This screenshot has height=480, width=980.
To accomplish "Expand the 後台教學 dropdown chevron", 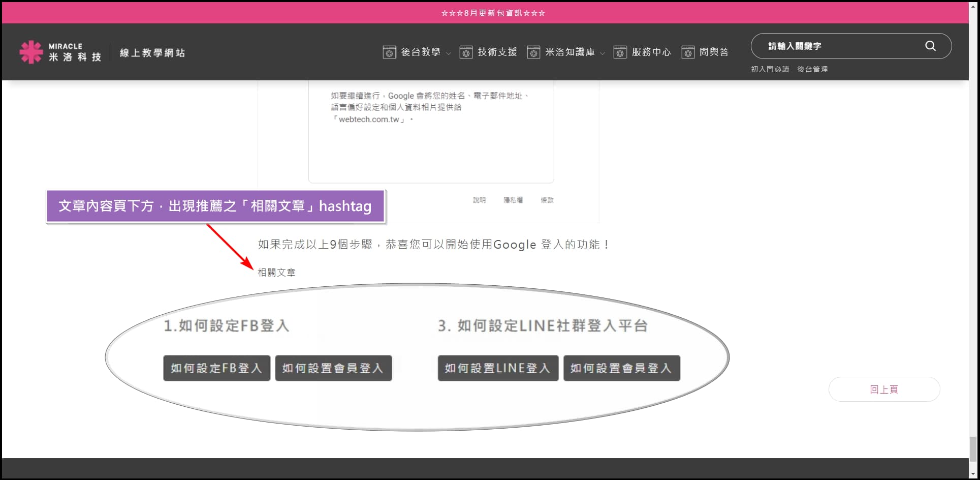I will 449,53.
